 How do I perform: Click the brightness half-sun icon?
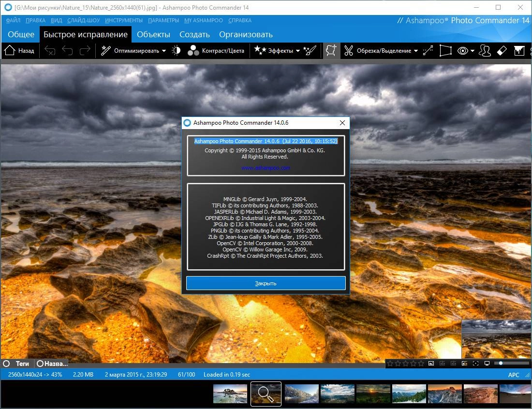point(176,51)
